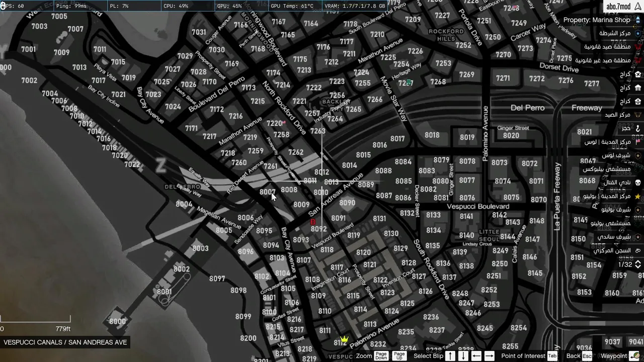Screen dimensions: 644x362
Task: Click the 'Del Perro' freeway label
Action: [x=527, y=108]
